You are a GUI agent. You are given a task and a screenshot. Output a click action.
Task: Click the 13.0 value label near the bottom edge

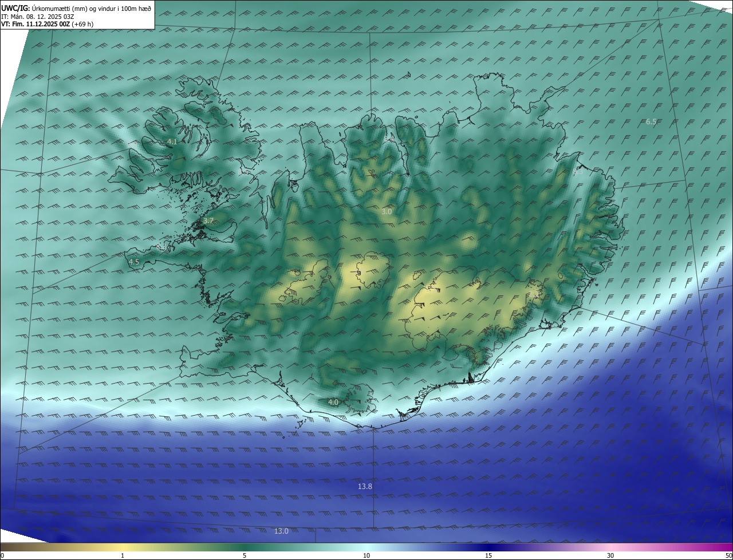pyautogui.click(x=281, y=531)
